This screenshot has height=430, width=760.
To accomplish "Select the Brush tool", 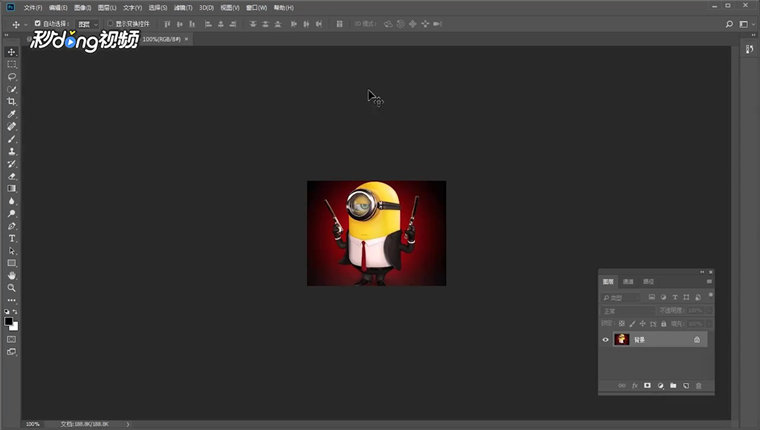I will tap(12, 139).
